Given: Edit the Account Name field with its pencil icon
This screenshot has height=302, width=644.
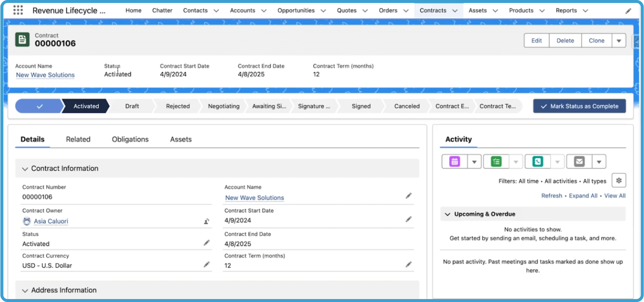Looking at the screenshot, I should tap(408, 195).
